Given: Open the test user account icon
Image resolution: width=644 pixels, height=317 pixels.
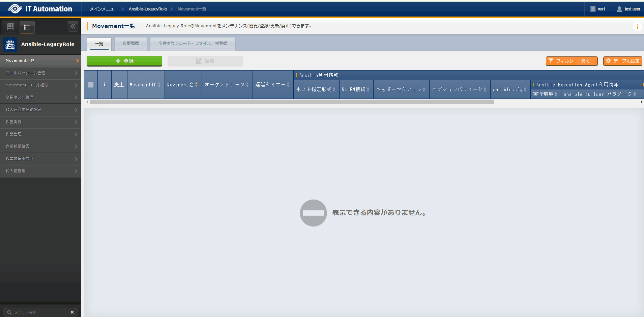Looking at the screenshot, I should click(x=619, y=9).
